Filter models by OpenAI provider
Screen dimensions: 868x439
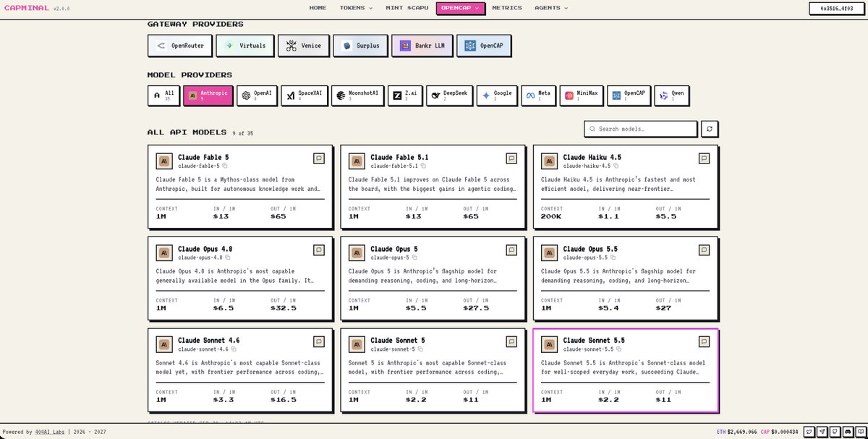click(257, 95)
